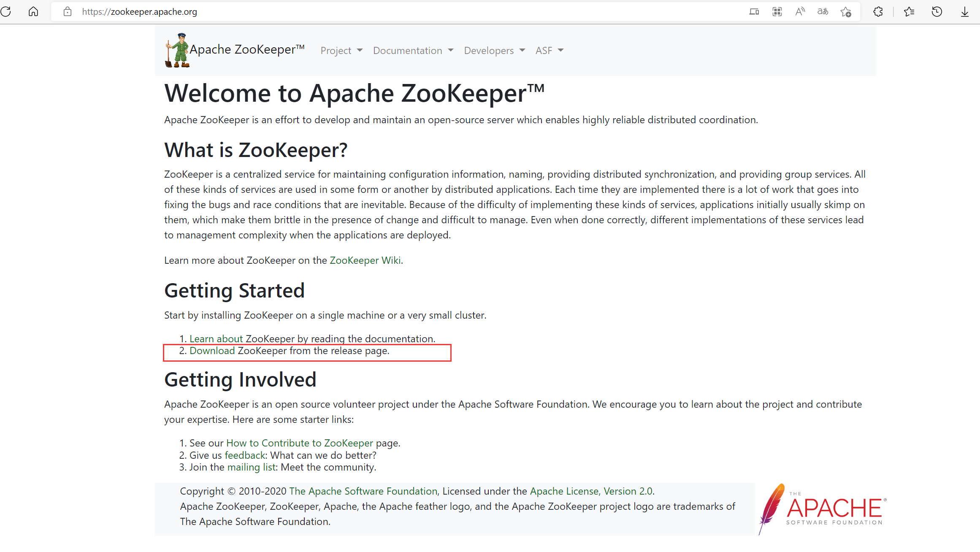Click the ZooKeeper mascot logo
This screenshot has height=552, width=980.
click(x=177, y=50)
